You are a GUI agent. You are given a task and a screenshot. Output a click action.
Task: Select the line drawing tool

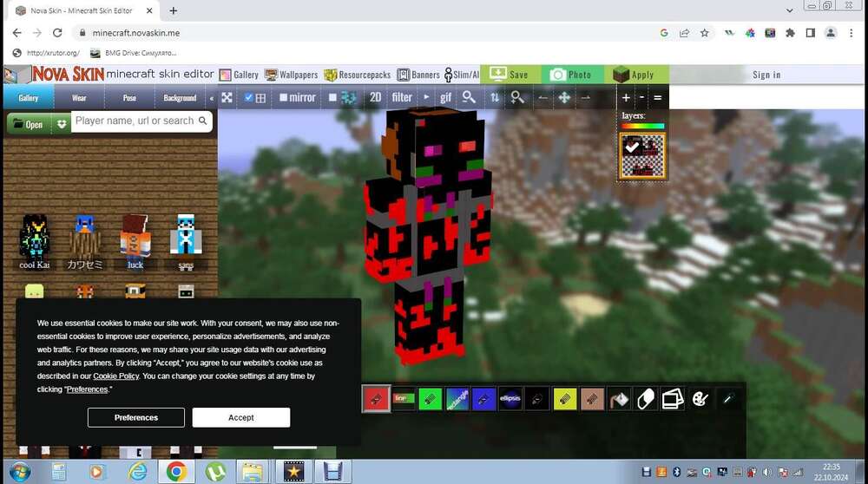(403, 398)
